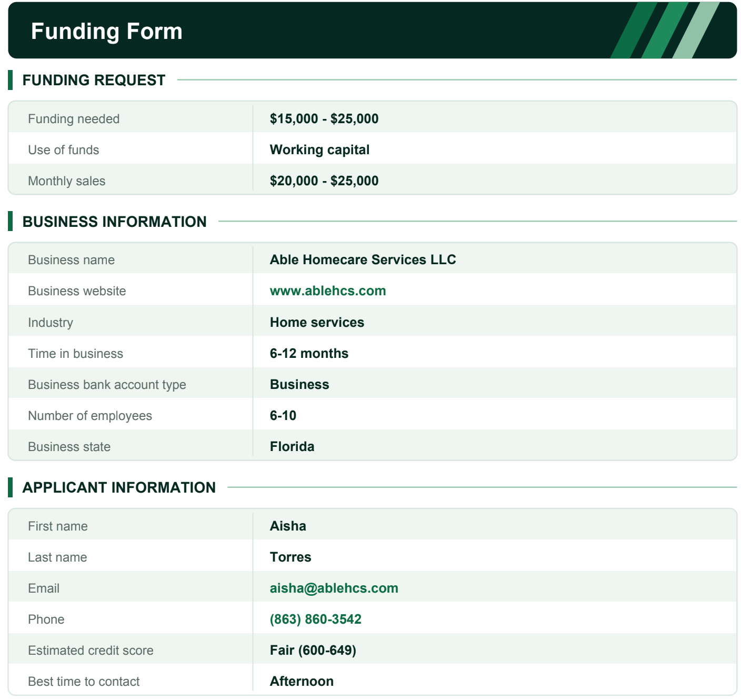Select the Afternoon contact time value
741x700 pixels.
302,682
